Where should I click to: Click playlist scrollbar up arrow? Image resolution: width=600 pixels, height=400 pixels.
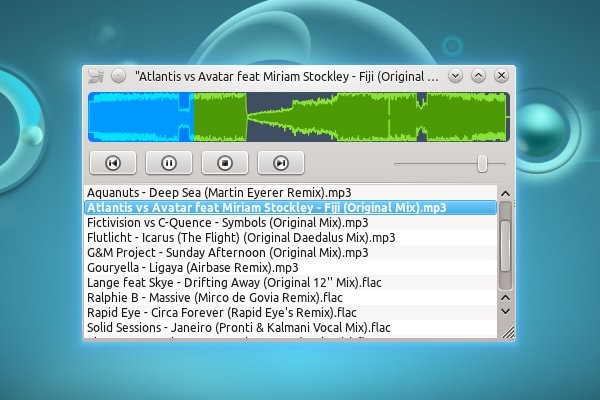pyautogui.click(x=505, y=191)
